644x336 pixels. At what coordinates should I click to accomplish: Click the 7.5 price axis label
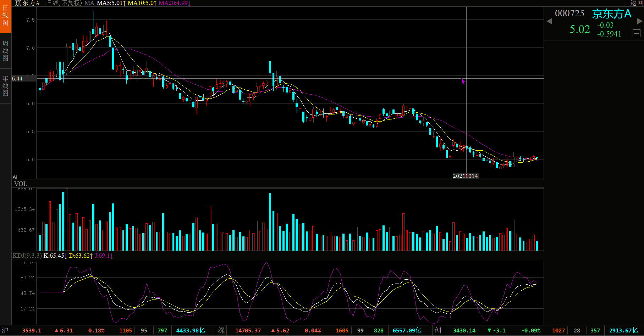(x=31, y=20)
